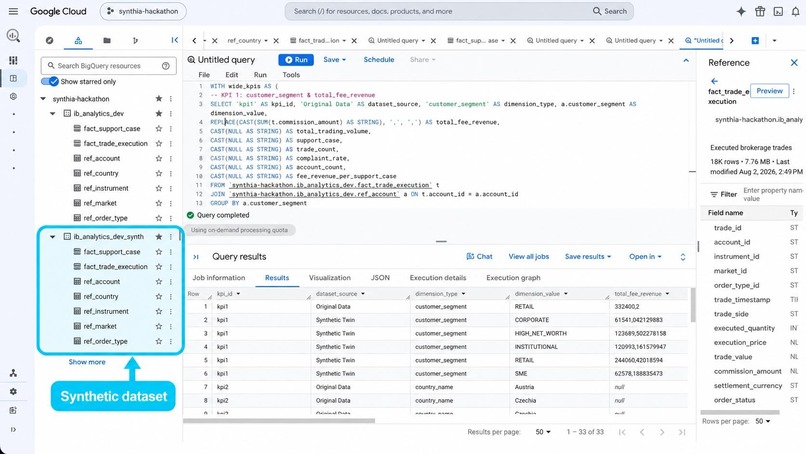Unstar the ib_analytics_dev dataset
The image size is (806, 454).
pyautogui.click(x=159, y=114)
